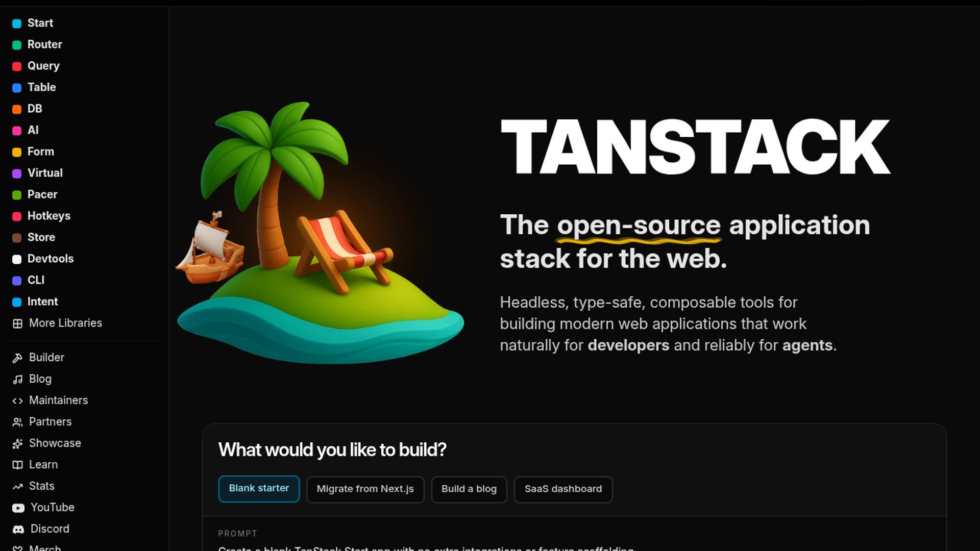
Task: Select the SaaS dashboard option
Action: pos(563,489)
